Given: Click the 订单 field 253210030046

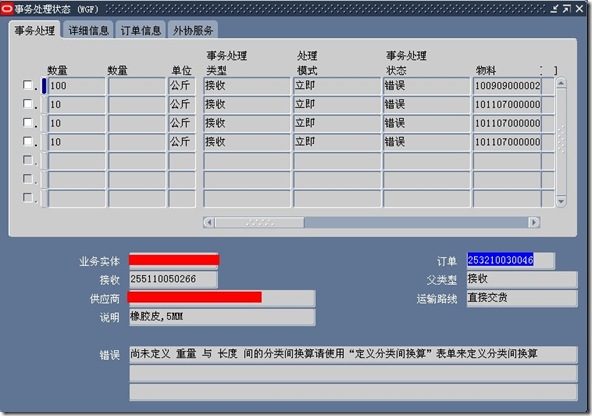Looking at the screenshot, I should click(x=511, y=260).
